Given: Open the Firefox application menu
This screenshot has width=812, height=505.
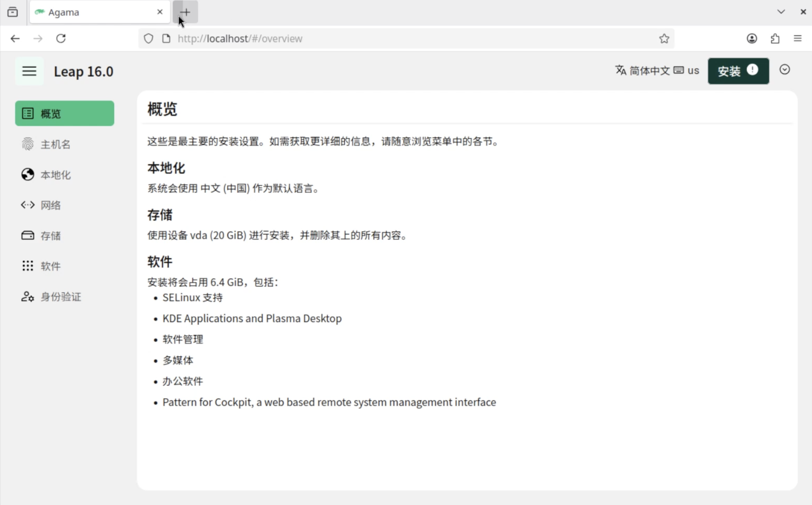Looking at the screenshot, I should 798,39.
